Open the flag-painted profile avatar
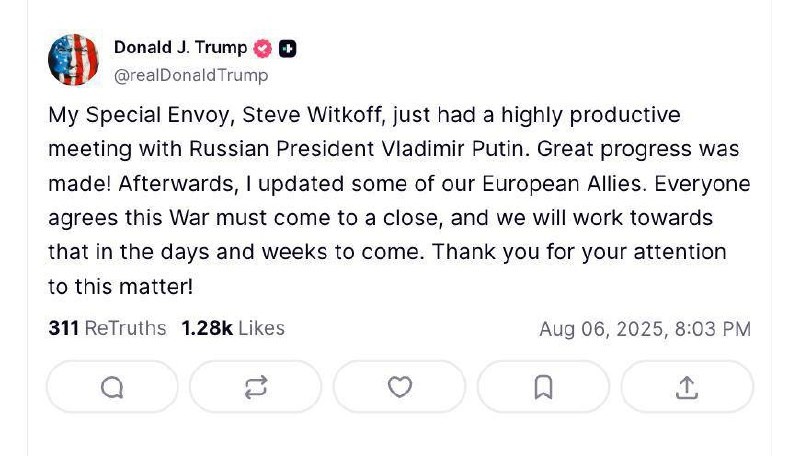Image resolution: width=800 pixels, height=456 pixels. [x=73, y=60]
